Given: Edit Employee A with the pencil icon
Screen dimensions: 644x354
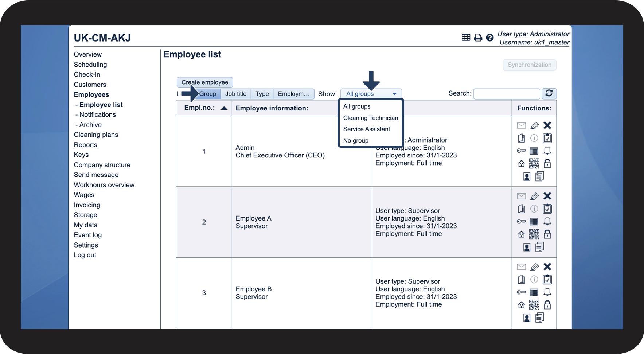Looking at the screenshot, I should [534, 196].
